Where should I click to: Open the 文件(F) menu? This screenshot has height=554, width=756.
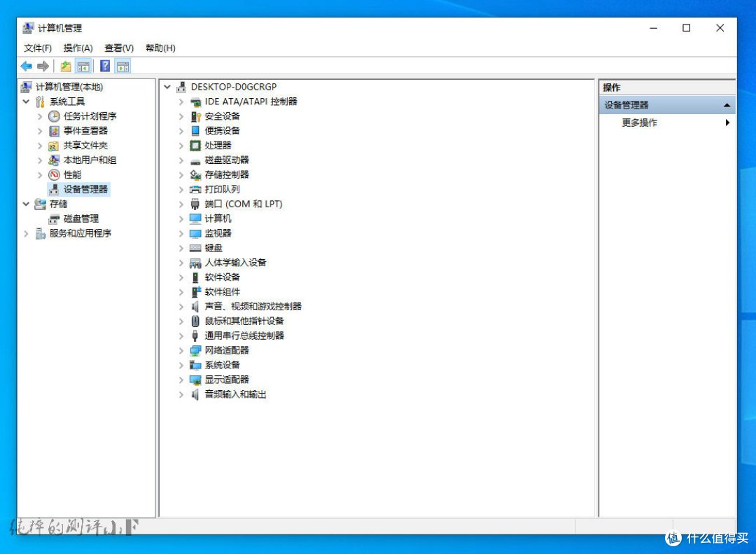[36, 48]
